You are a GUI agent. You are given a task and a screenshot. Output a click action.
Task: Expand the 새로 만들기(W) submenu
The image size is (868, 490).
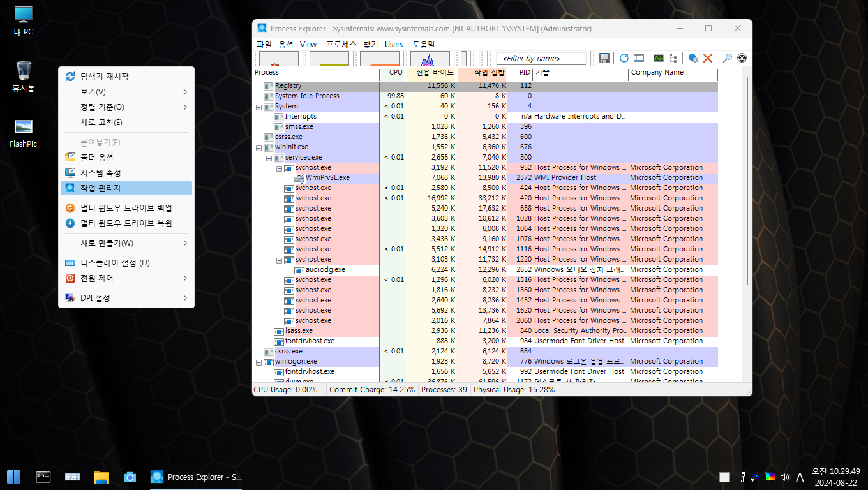[126, 243]
